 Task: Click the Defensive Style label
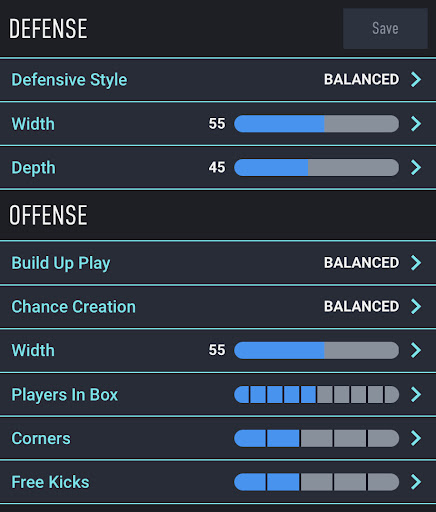(69, 80)
